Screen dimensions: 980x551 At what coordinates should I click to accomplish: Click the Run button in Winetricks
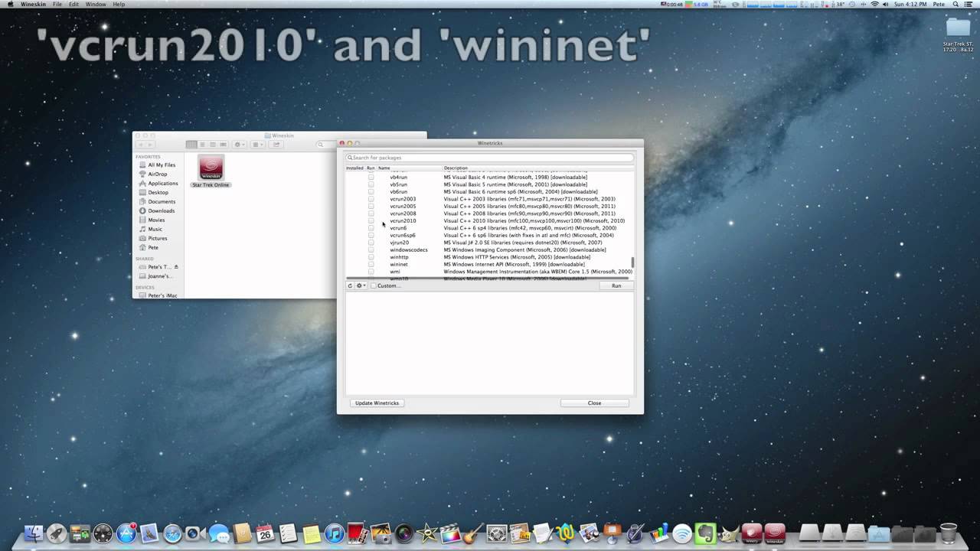[x=616, y=285]
